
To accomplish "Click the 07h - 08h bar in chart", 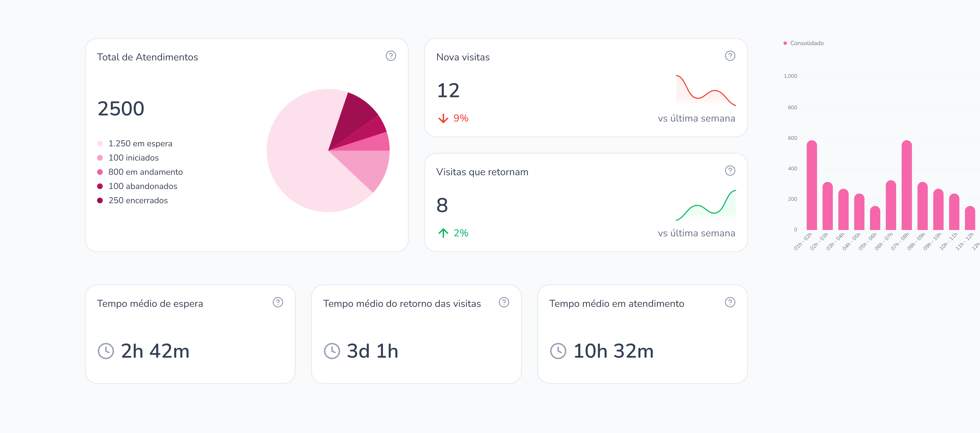I will click(906, 185).
